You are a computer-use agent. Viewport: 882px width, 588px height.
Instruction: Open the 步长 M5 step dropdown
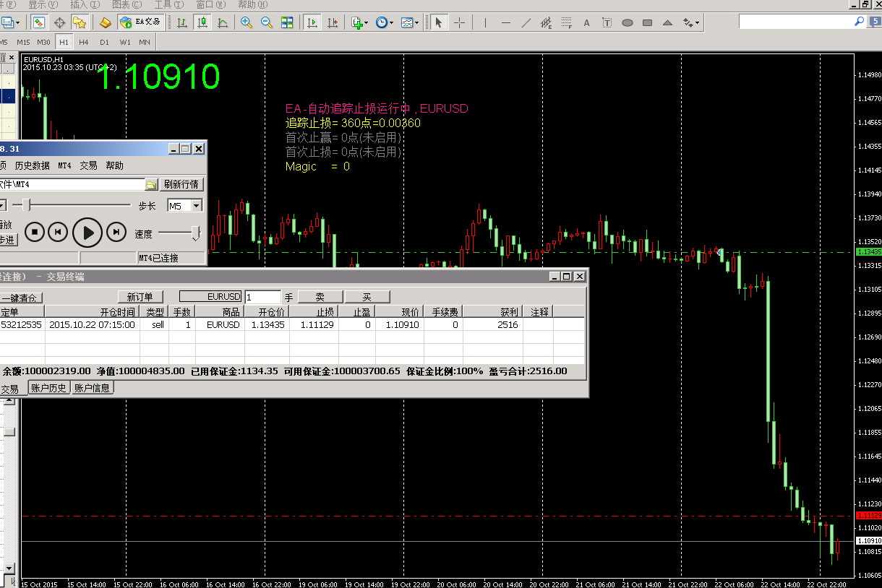(196, 206)
